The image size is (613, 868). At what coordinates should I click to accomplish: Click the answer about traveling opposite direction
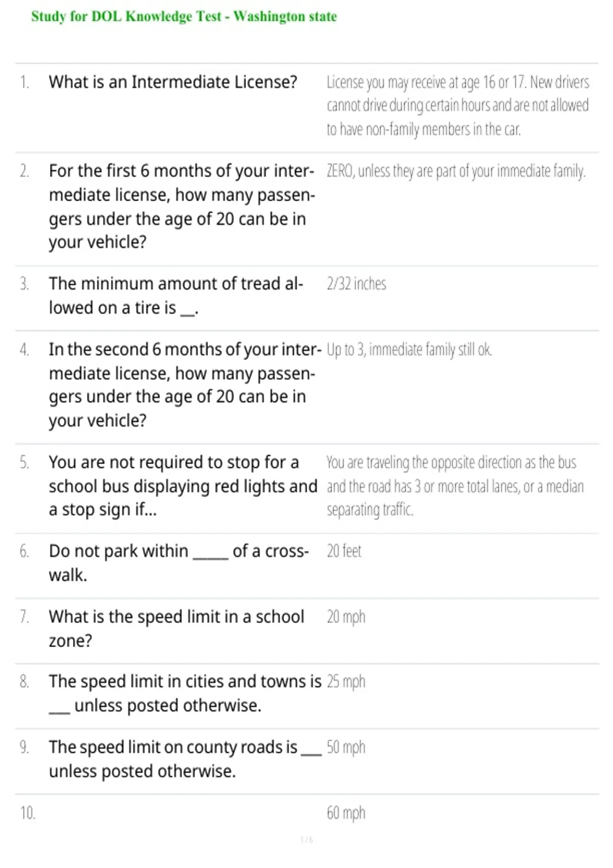pyautogui.click(x=455, y=486)
